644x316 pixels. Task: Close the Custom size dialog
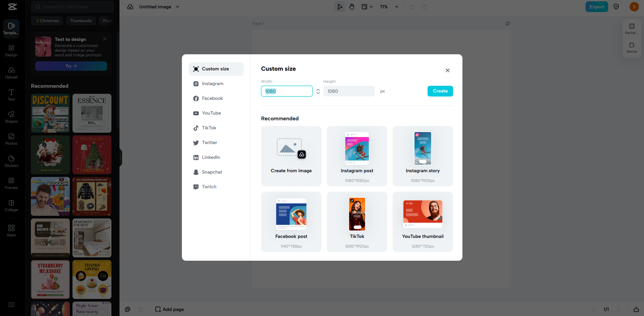447,70
